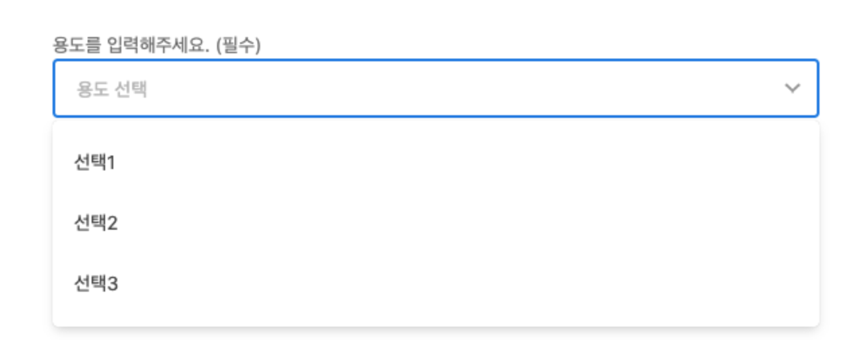The height and width of the screenshot is (361, 868).
Task: Click the 선택3 list row
Action: click(436, 284)
